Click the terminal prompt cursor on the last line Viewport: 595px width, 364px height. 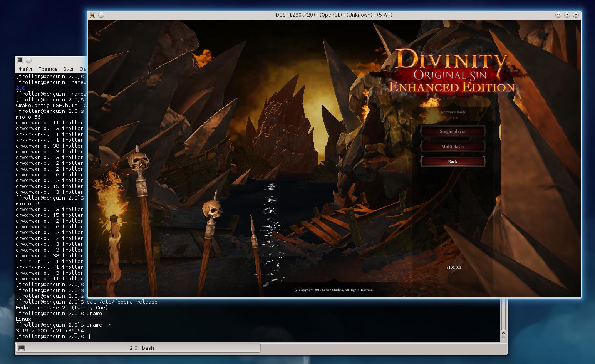(88, 337)
